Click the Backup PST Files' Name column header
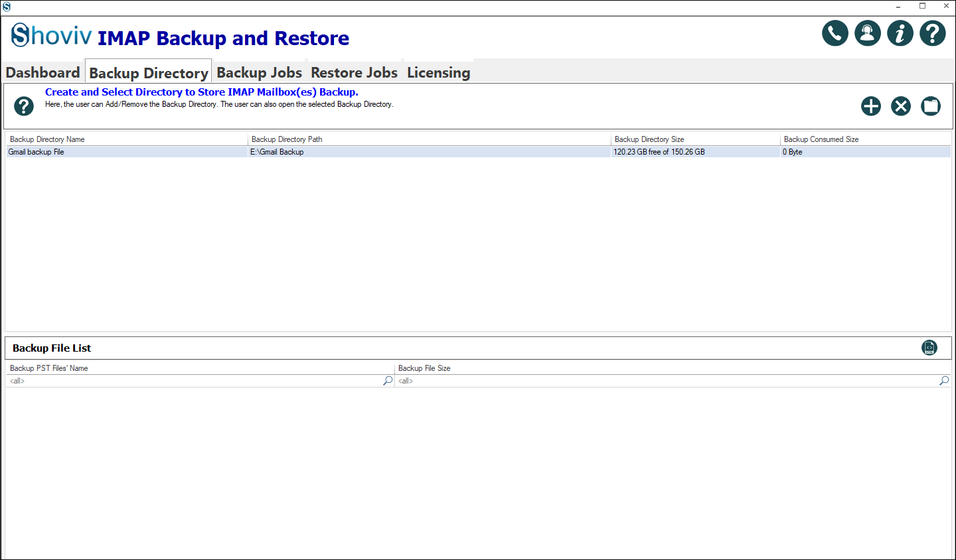Image resolution: width=956 pixels, height=560 pixels. (200, 368)
